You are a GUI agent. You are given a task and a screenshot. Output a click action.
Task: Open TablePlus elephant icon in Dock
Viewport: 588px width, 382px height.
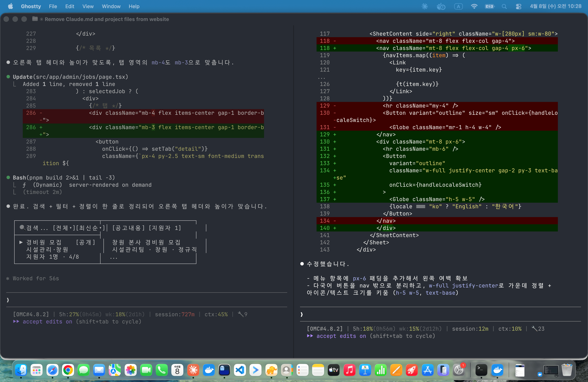(271, 370)
